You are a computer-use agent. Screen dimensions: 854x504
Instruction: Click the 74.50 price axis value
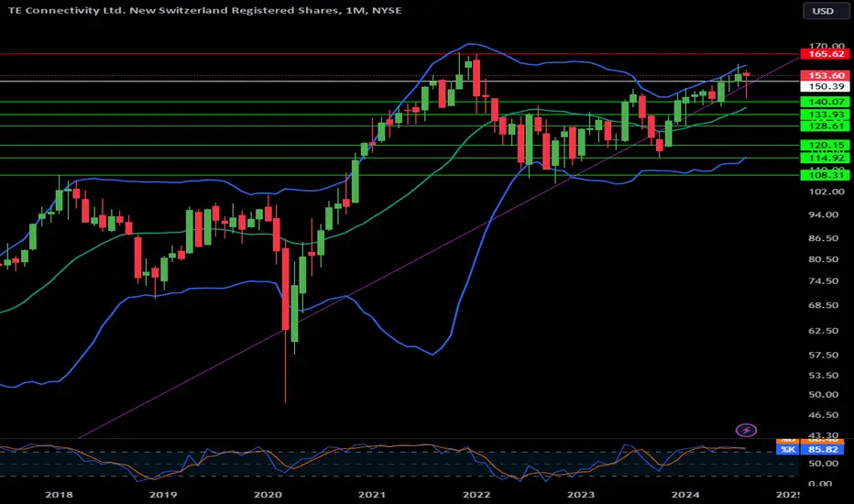point(823,281)
